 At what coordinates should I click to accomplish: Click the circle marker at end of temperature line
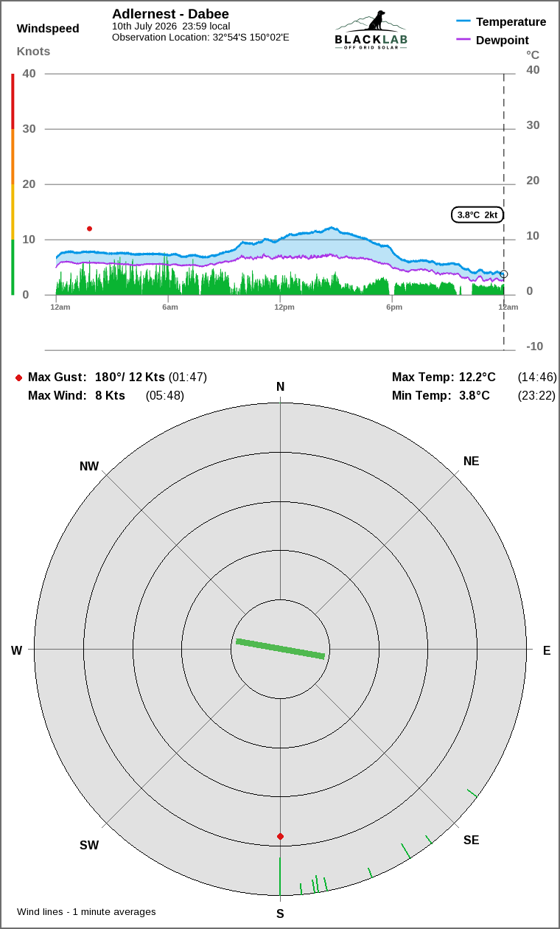pyautogui.click(x=504, y=274)
